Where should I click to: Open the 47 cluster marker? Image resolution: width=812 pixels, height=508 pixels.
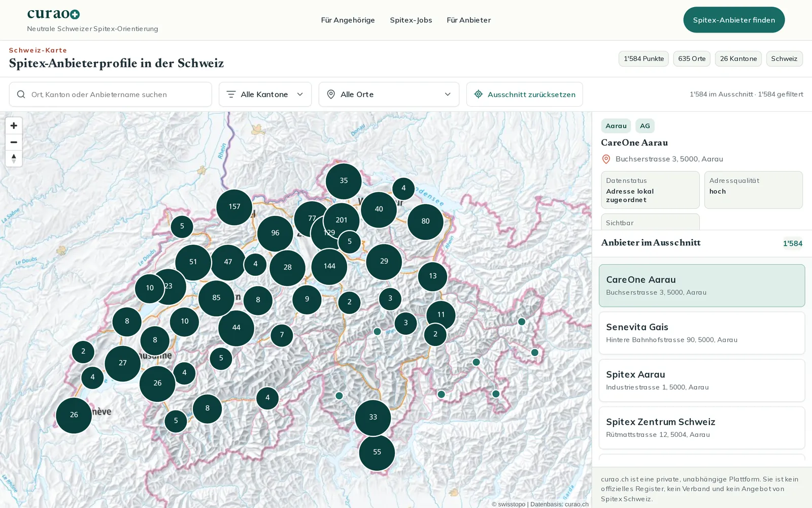228,262
